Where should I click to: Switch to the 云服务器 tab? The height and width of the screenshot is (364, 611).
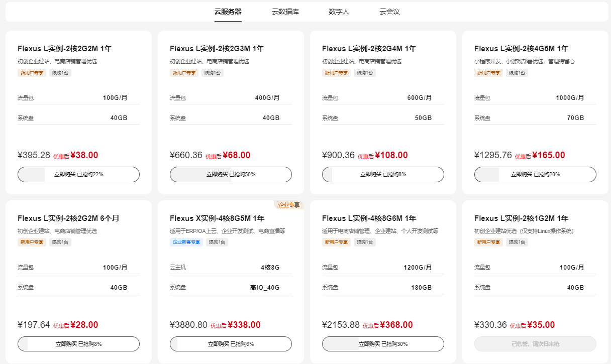click(228, 12)
